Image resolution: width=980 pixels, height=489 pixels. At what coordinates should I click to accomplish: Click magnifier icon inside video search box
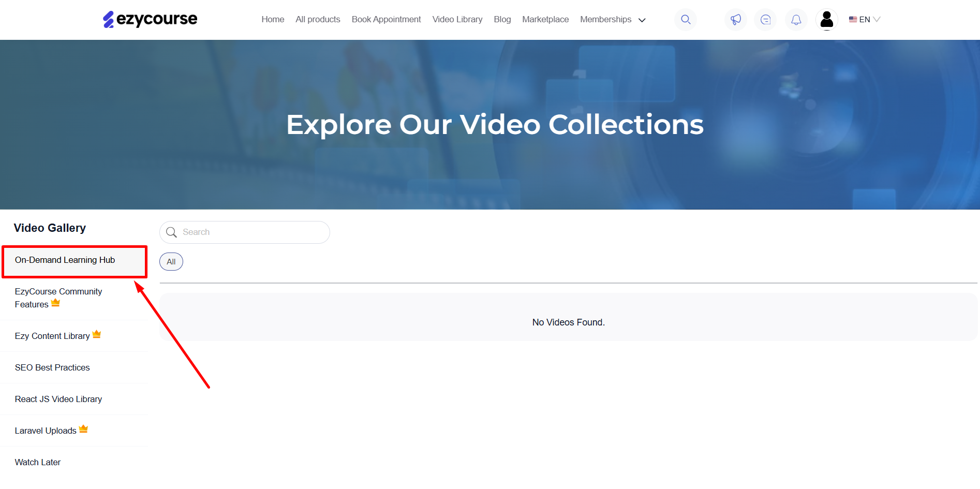coord(172,232)
